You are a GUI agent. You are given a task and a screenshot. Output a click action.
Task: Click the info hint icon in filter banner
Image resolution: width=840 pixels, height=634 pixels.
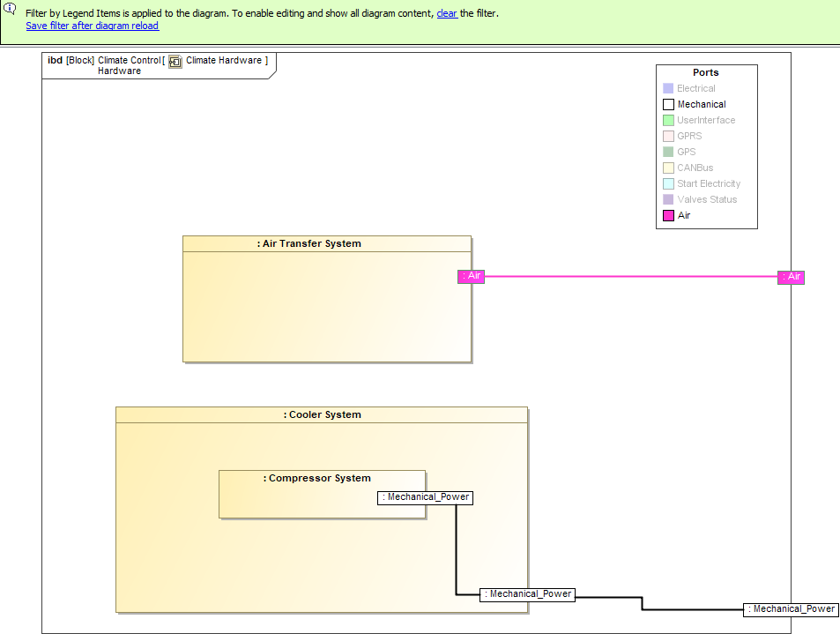coord(10,9)
